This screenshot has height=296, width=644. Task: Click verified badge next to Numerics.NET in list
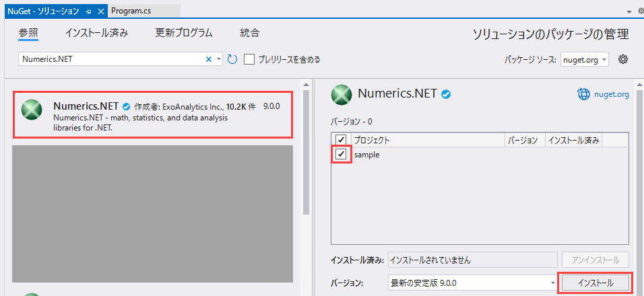[x=126, y=106]
